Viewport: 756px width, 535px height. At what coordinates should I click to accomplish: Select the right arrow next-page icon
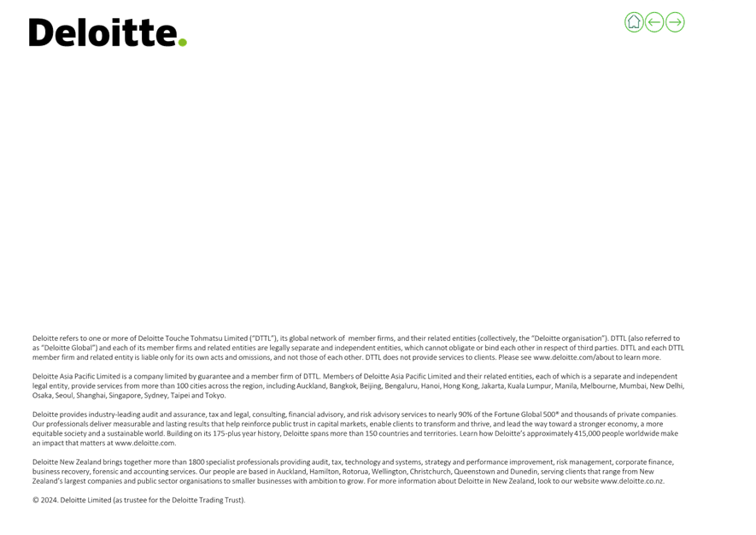click(675, 22)
